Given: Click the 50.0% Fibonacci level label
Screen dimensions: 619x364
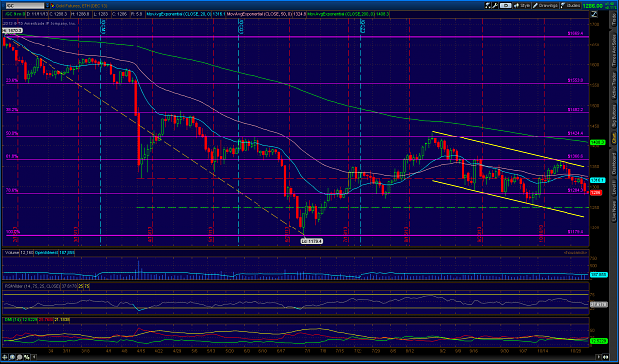Looking at the screenshot, I should (x=12, y=134).
